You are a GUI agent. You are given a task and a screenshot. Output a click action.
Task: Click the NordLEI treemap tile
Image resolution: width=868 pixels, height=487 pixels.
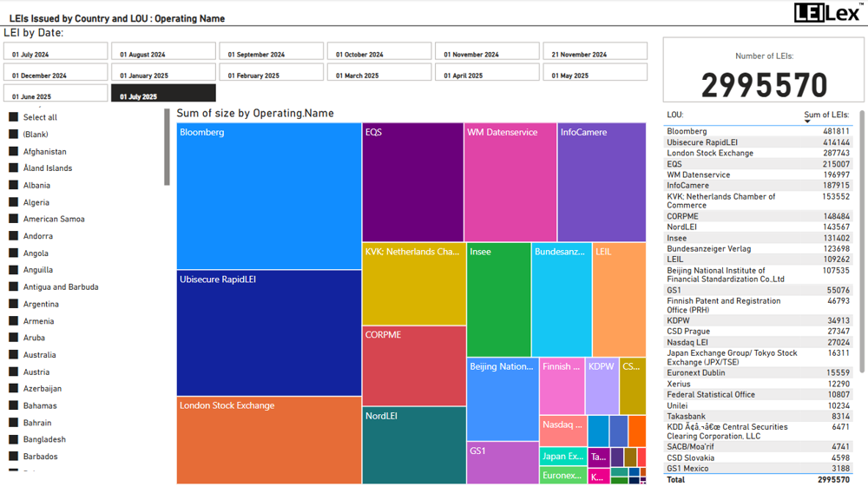(x=414, y=445)
